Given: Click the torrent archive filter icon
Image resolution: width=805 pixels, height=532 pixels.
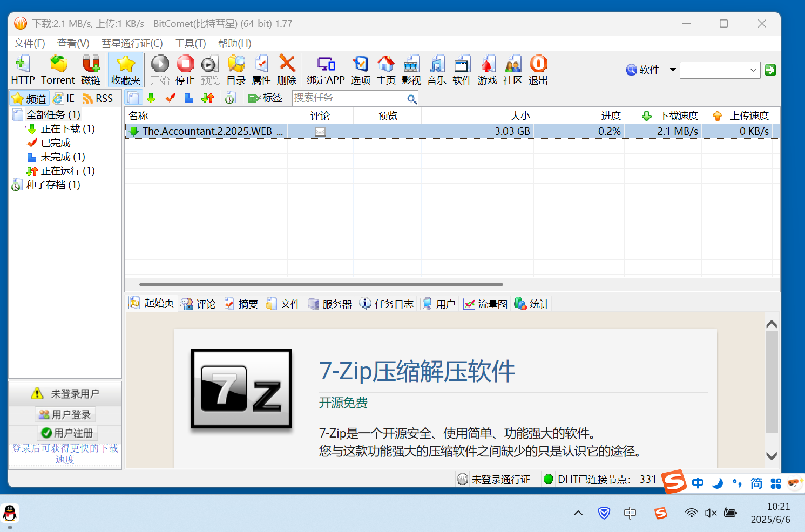Looking at the screenshot, I should 231,98.
